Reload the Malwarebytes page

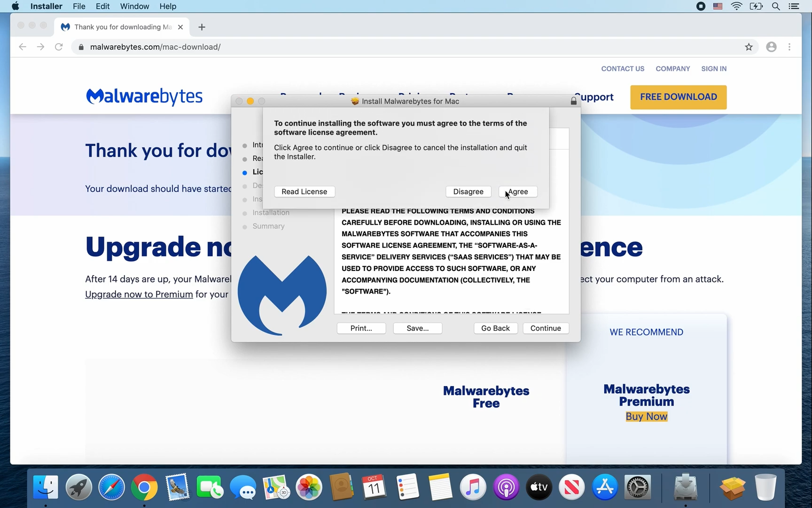59,47
